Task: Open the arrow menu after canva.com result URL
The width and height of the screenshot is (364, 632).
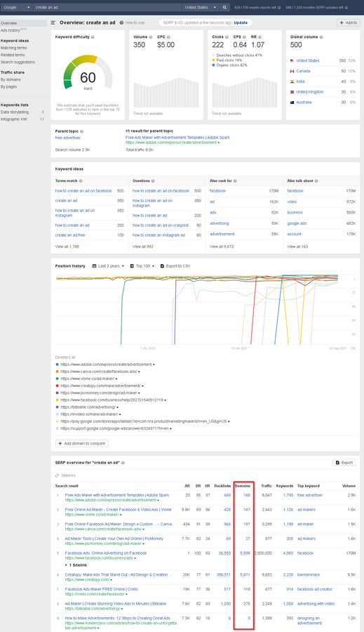Action: click(x=143, y=529)
